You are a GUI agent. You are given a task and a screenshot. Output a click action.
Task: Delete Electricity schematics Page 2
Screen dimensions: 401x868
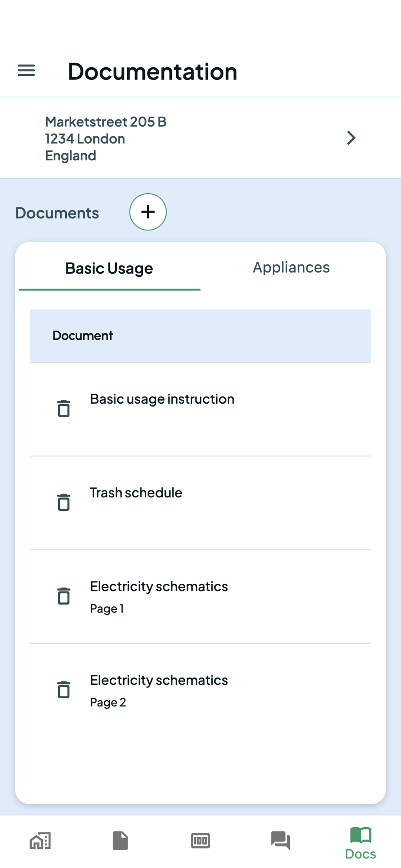click(x=64, y=690)
